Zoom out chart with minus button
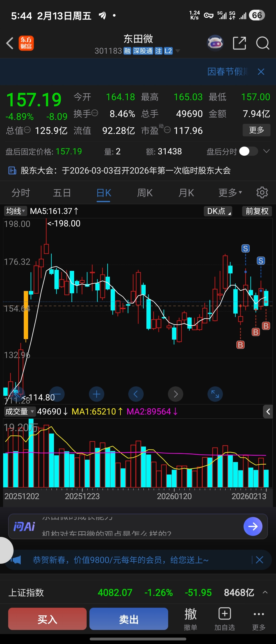This screenshot has height=644, width=276. point(57,394)
